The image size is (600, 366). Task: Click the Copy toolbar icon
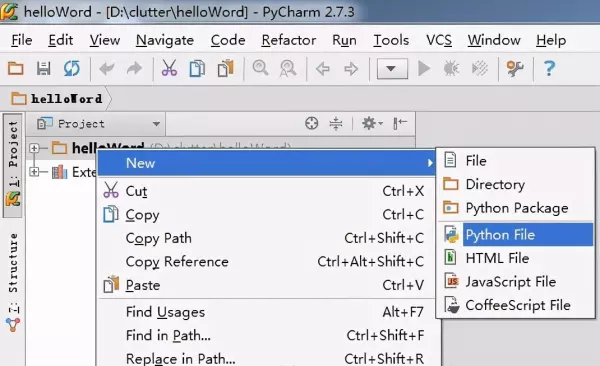tap(197, 69)
